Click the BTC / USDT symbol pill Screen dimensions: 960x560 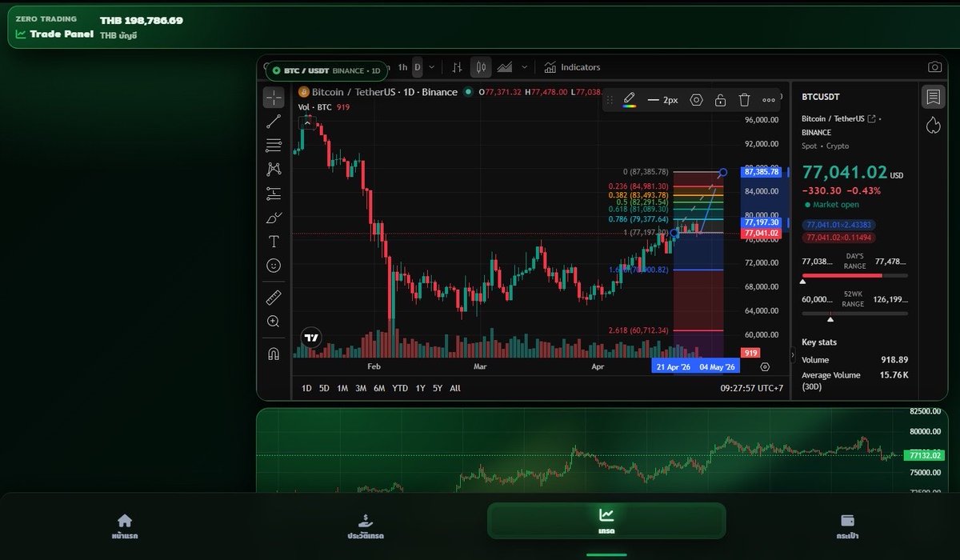click(326, 70)
